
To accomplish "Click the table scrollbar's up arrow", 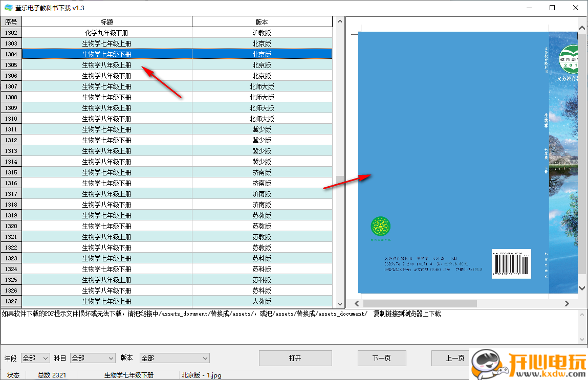I will coord(339,22).
